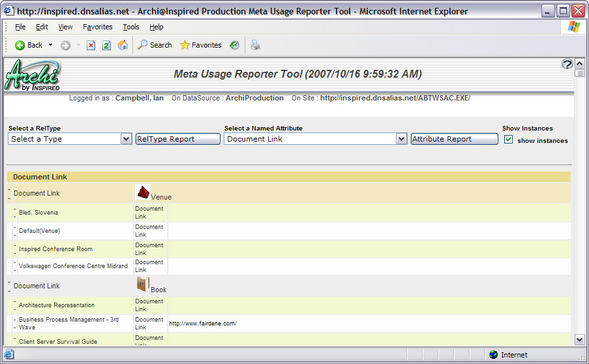The image size is (589, 364).
Task: Click the red Venue icon
Action: pos(143,192)
